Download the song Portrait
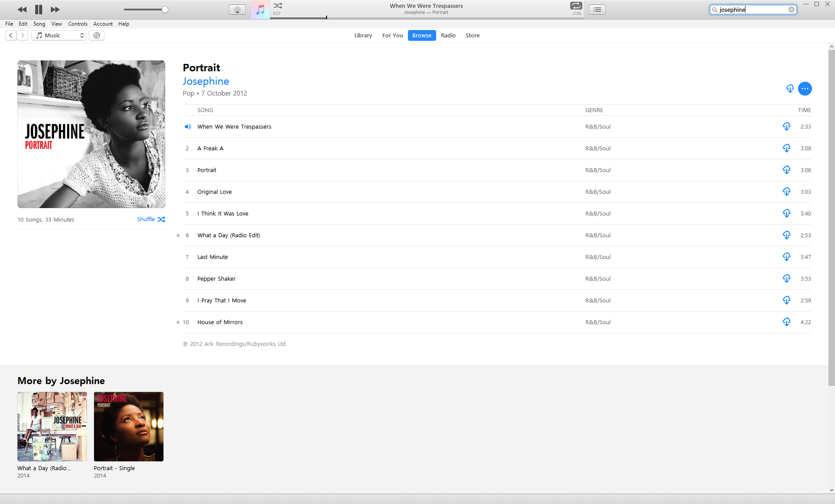 [787, 170]
